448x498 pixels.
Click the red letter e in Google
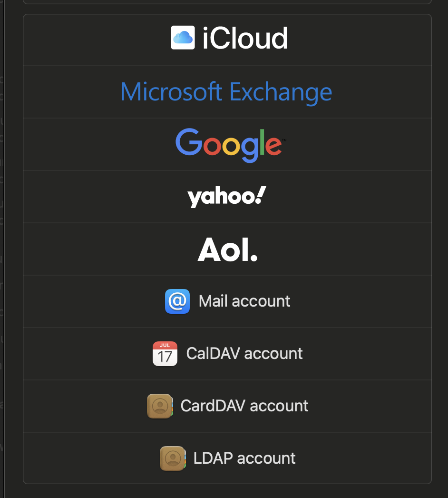pos(273,145)
